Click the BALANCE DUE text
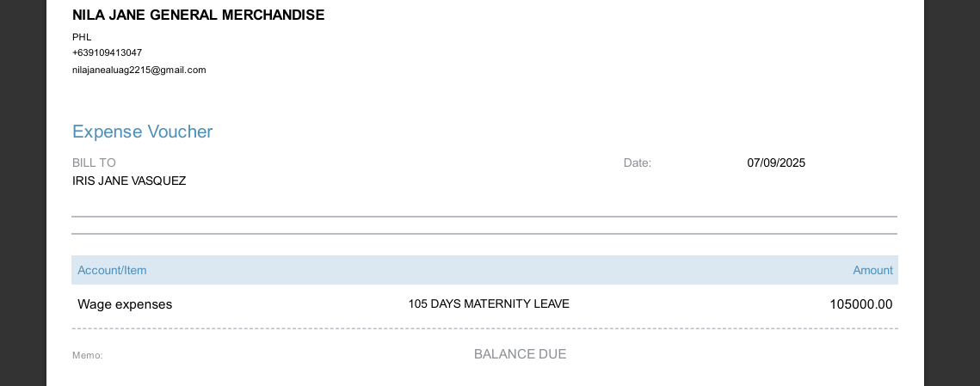Viewport: 980px width, 386px height. point(520,354)
